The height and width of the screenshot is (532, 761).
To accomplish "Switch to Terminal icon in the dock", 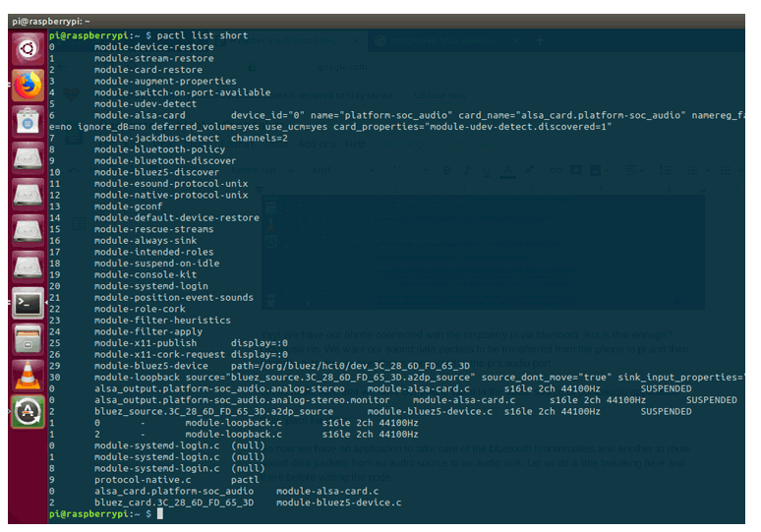I will [28, 304].
